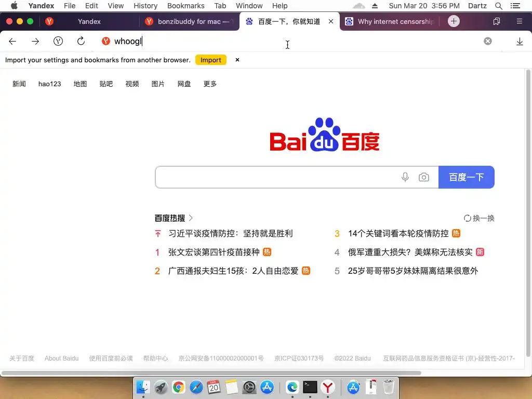Open the 贴吧 link

[x=106, y=84]
